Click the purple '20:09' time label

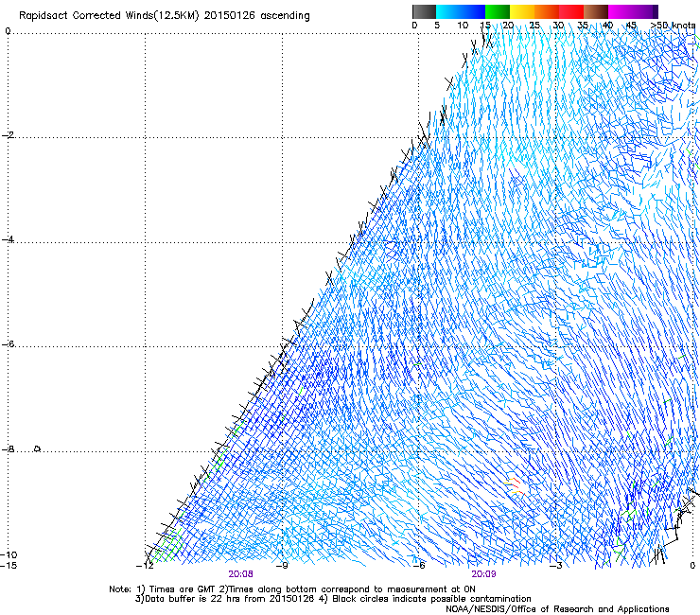point(484,574)
